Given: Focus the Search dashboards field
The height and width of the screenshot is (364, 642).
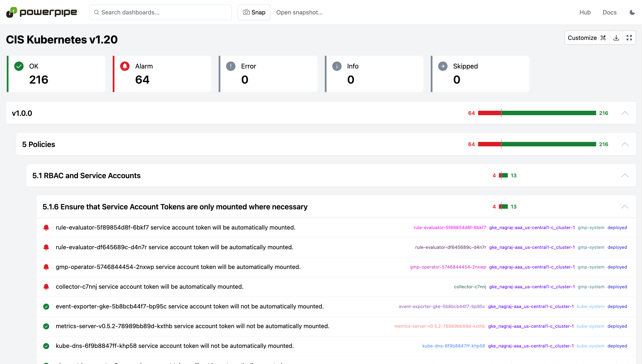Looking at the screenshot, I should point(160,12).
